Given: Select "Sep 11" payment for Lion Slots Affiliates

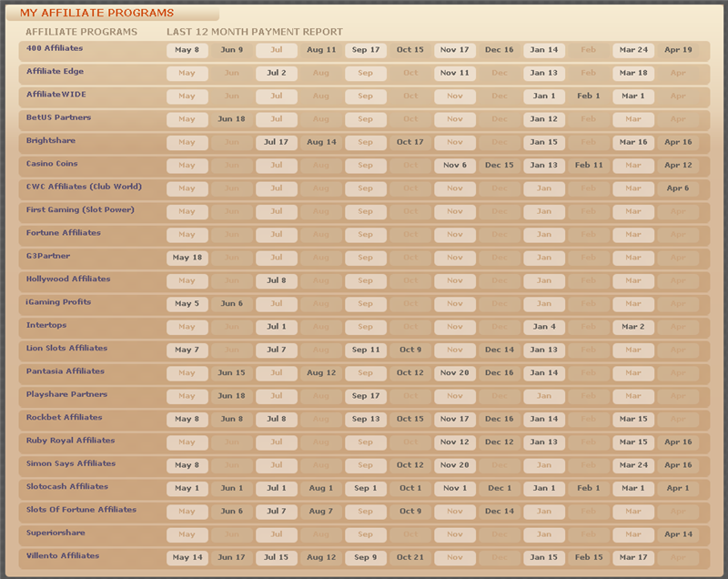Looking at the screenshot, I should click(x=366, y=350).
